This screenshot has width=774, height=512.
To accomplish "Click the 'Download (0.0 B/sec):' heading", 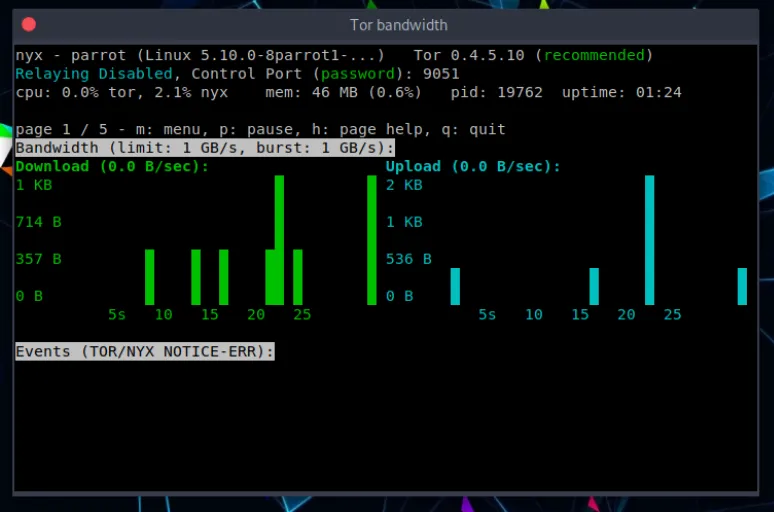I will [x=112, y=166].
